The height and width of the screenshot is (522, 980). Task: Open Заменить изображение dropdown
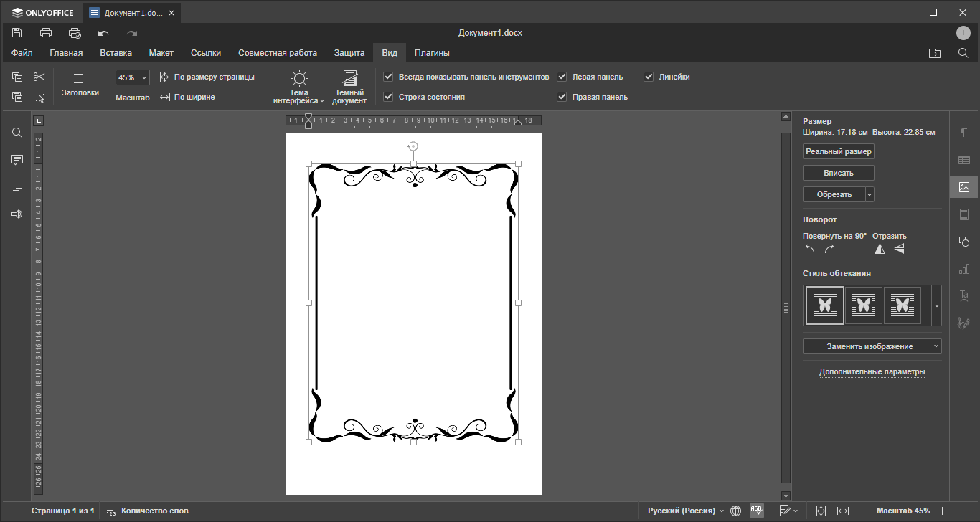tap(872, 346)
